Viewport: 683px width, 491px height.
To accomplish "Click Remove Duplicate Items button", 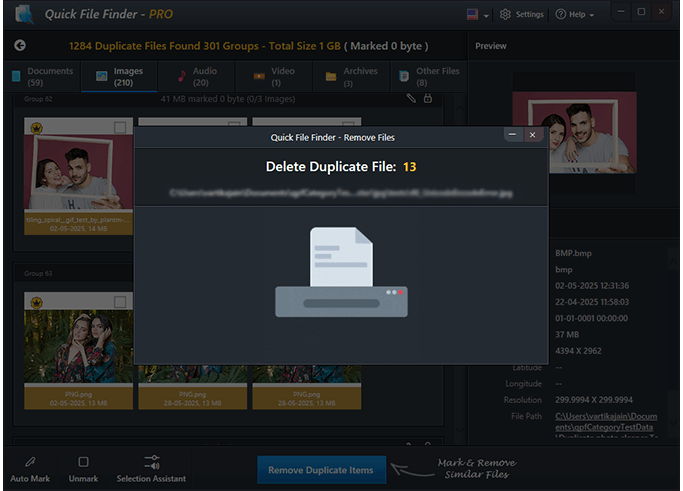I will click(x=321, y=470).
